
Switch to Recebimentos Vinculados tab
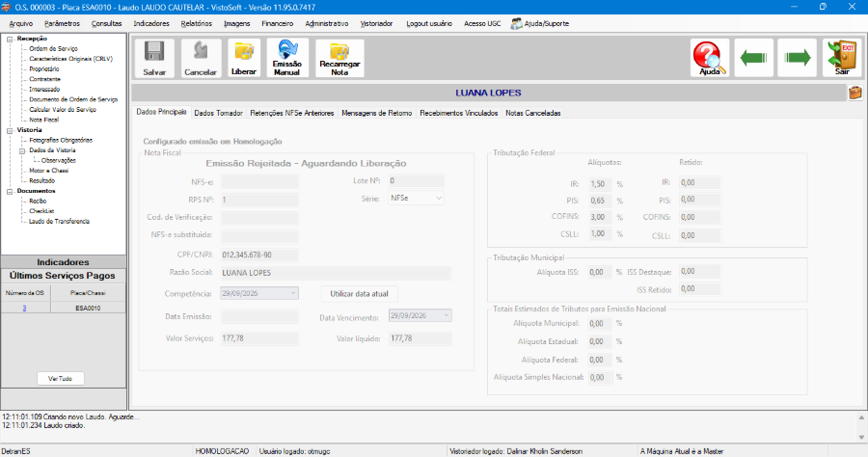[x=458, y=113]
